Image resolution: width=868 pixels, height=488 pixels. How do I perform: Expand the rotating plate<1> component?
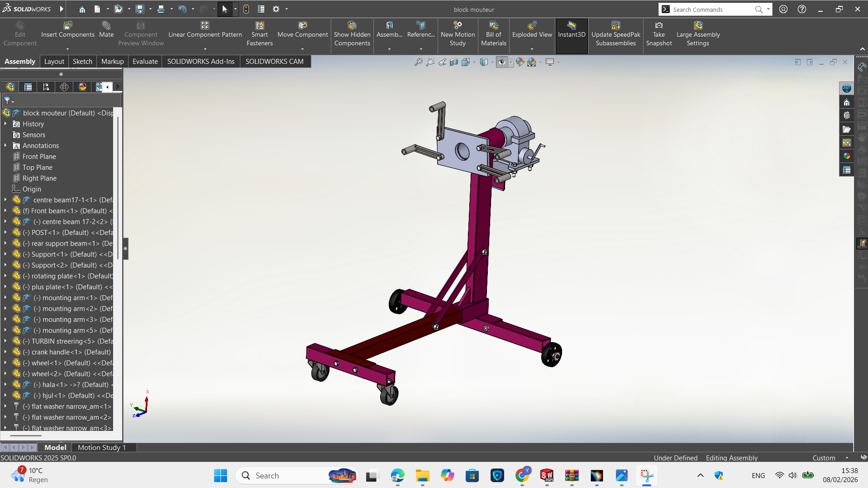click(x=5, y=276)
